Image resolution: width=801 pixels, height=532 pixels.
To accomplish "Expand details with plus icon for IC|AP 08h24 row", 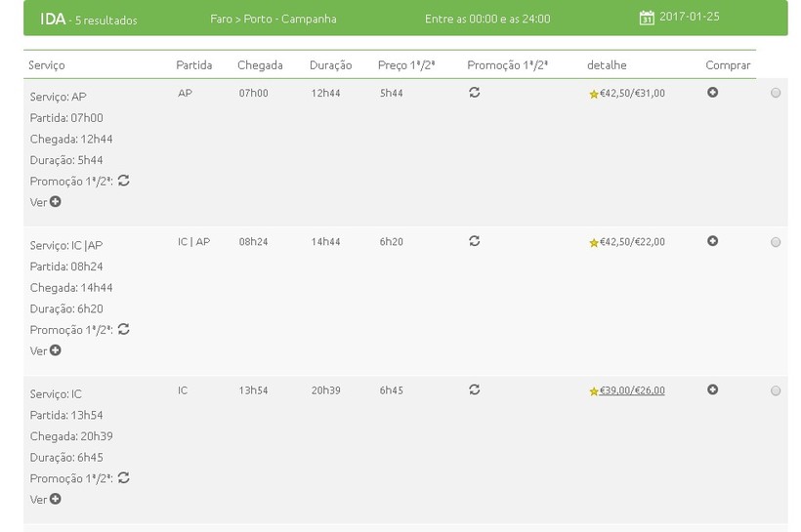I will click(712, 240).
